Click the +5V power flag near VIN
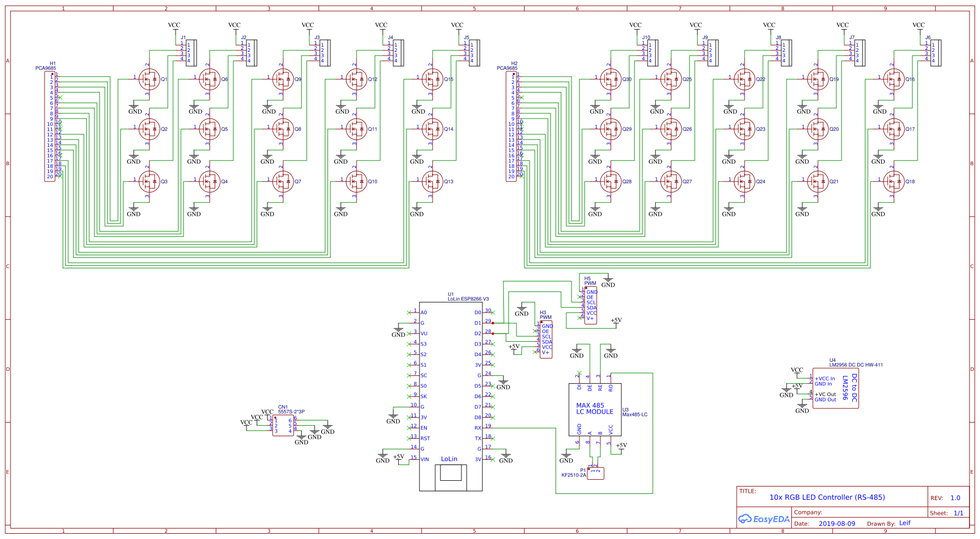The image size is (980, 539). (398, 457)
